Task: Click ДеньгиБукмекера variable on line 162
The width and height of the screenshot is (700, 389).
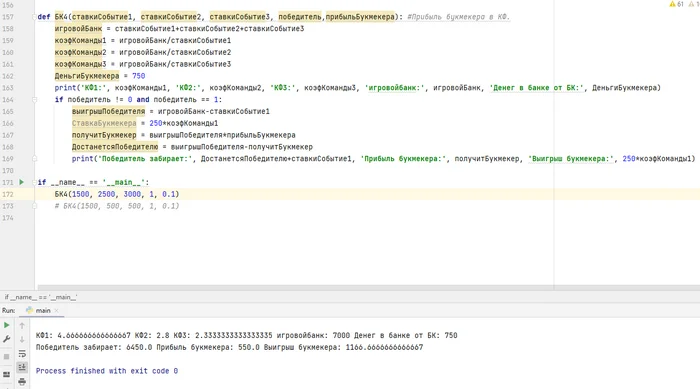Action: pyautogui.click(x=87, y=76)
